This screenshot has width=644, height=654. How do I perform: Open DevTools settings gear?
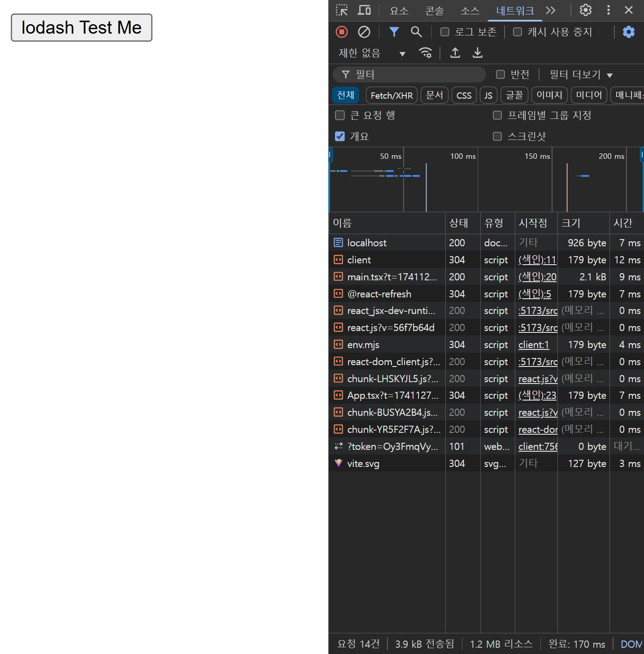click(586, 10)
